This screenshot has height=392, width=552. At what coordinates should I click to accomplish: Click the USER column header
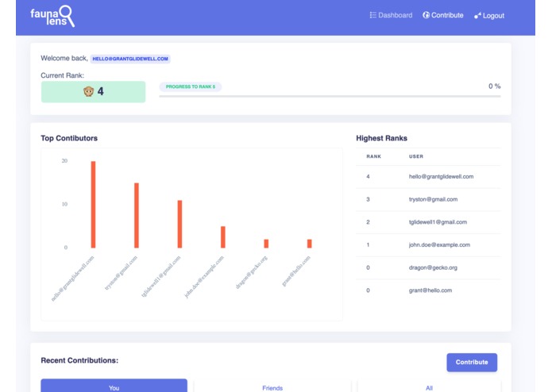[x=416, y=156]
